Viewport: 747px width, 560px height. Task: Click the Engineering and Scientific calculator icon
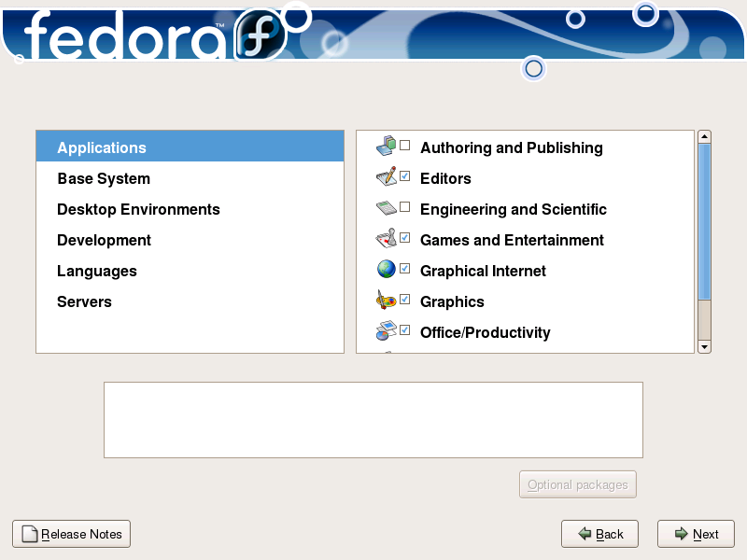coord(386,207)
